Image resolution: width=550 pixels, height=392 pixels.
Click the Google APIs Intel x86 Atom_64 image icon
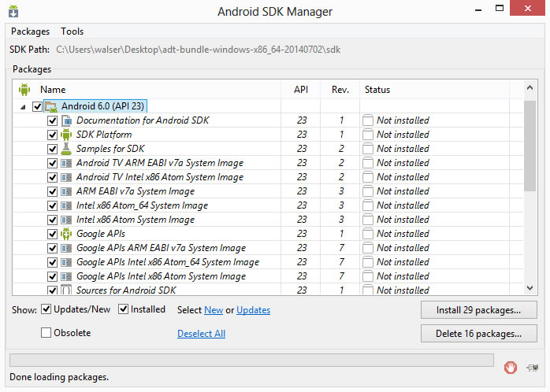point(66,262)
